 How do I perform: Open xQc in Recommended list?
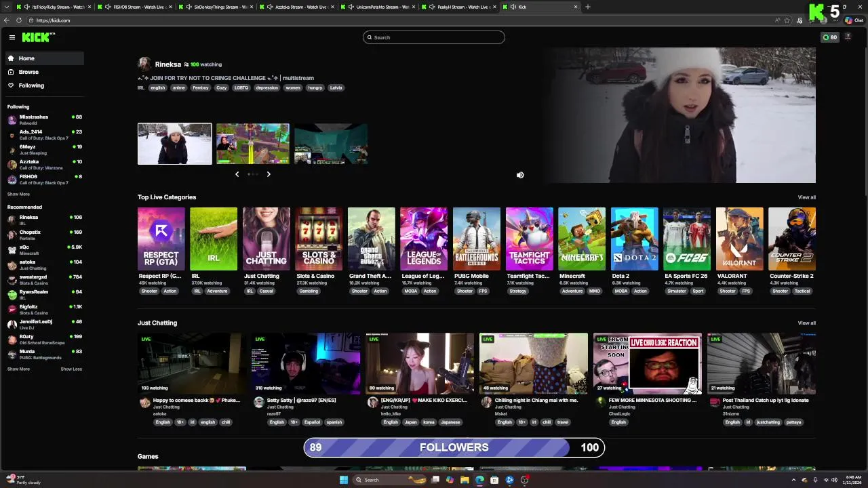[45, 250]
